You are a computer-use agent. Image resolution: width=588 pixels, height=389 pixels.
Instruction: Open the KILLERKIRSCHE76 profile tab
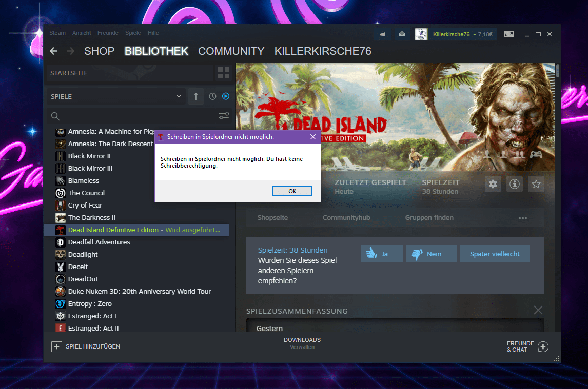pos(323,51)
